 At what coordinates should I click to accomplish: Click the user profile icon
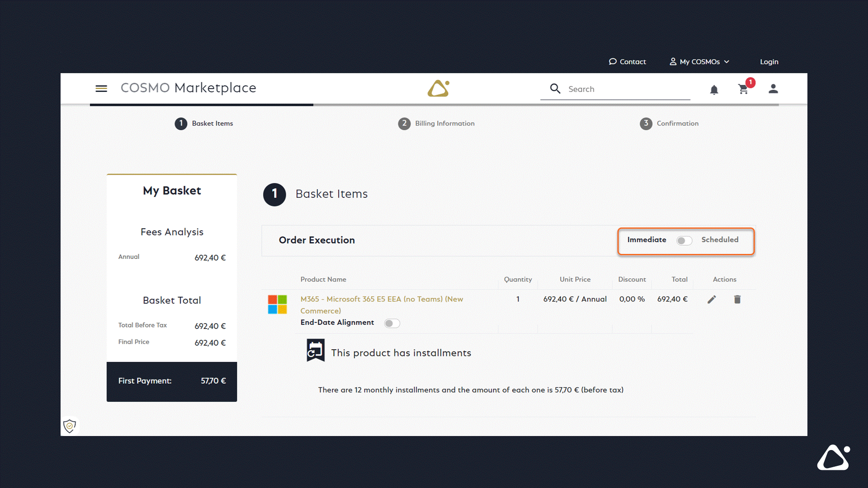pyautogui.click(x=773, y=89)
